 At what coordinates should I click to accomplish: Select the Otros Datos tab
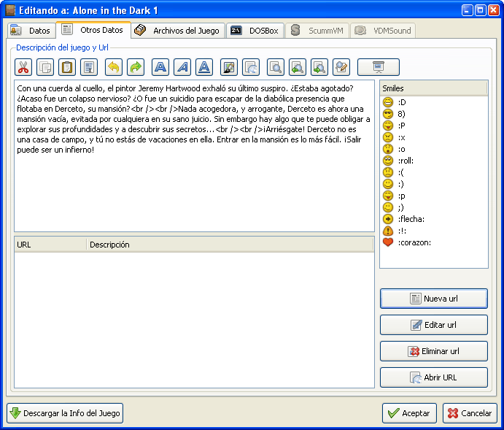point(93,30)
